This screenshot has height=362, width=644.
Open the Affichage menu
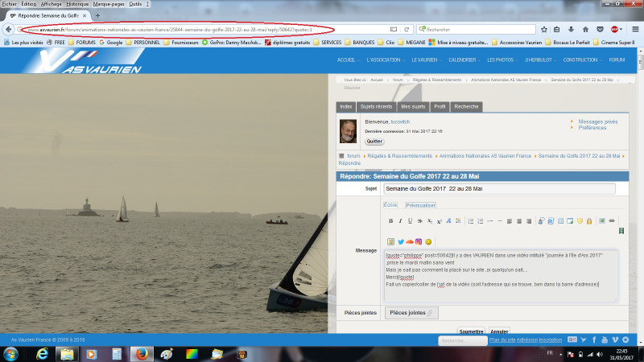click(51, 4)
